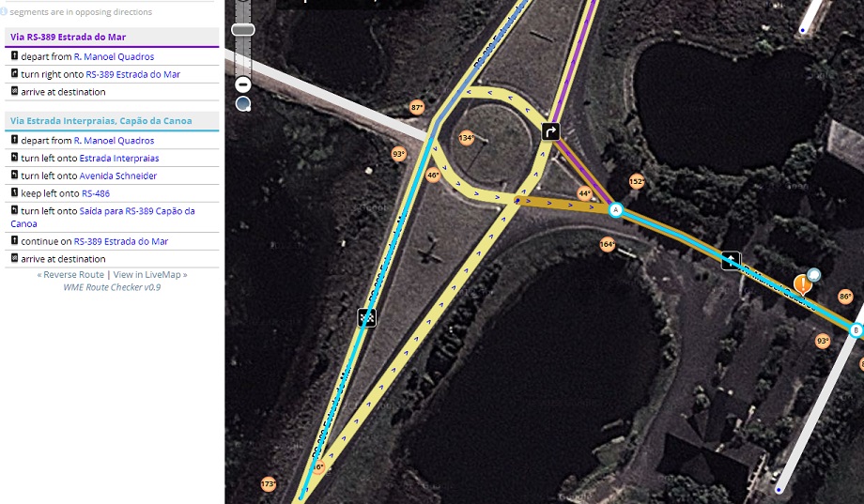Open the RS-486 street link
This screenshot has width=864, height=504.
(x=96, y=193)
